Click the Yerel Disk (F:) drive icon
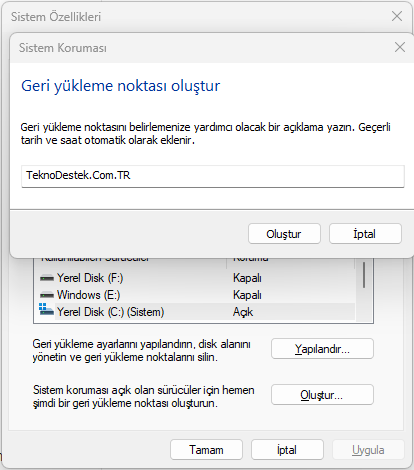This screenshot has height=470, width=414. [x=46, y=278]
